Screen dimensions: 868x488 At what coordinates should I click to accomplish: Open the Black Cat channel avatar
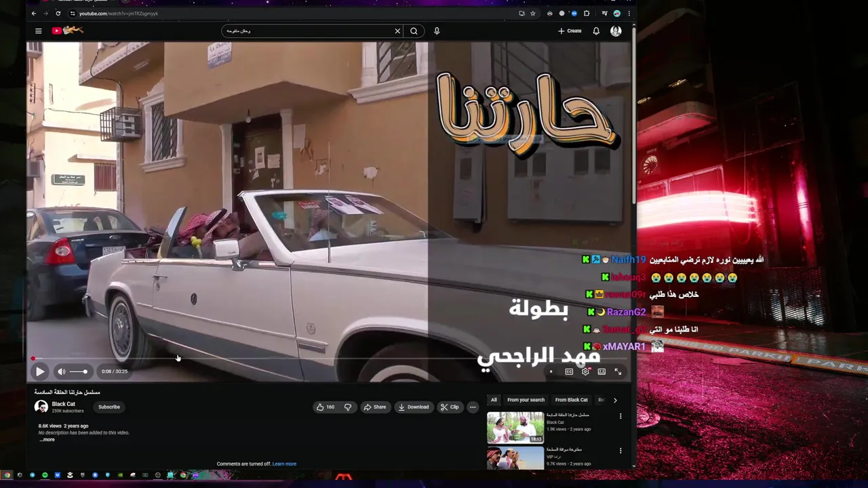pos(41,407)
